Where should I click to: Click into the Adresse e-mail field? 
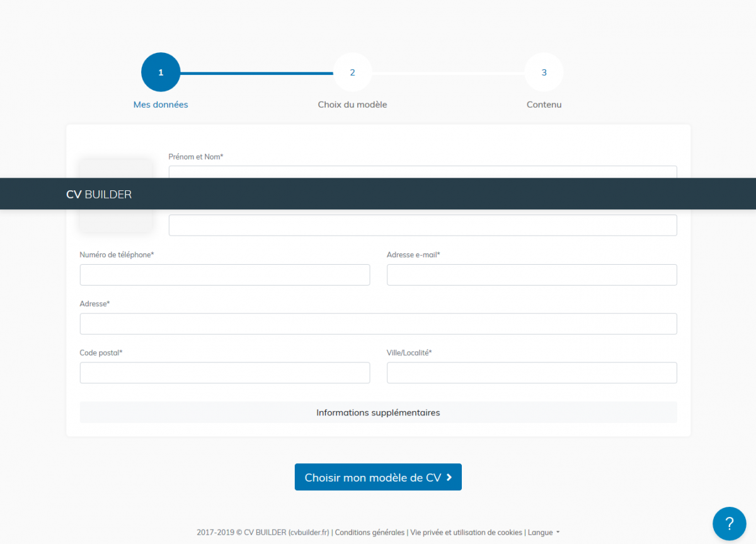pos(532,275)
